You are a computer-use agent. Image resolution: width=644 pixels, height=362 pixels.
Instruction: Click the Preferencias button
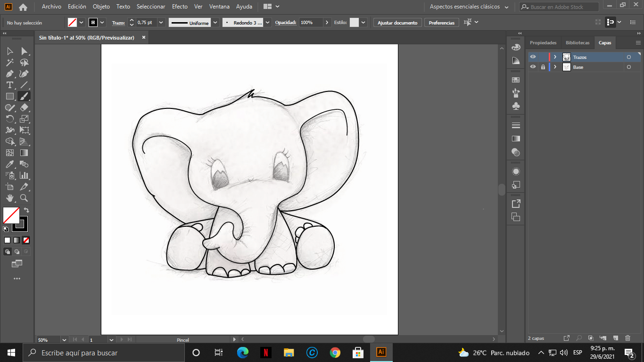(442, 23)
